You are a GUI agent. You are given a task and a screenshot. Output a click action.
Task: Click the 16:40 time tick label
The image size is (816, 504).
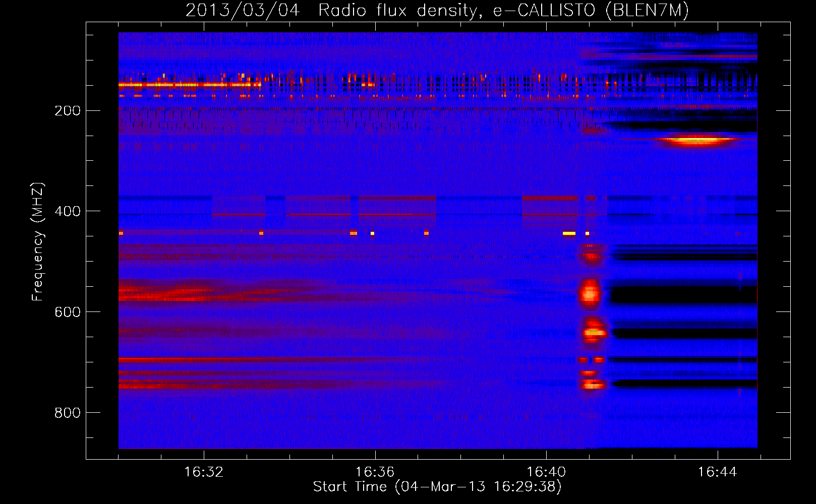click(x=546, y=472)
